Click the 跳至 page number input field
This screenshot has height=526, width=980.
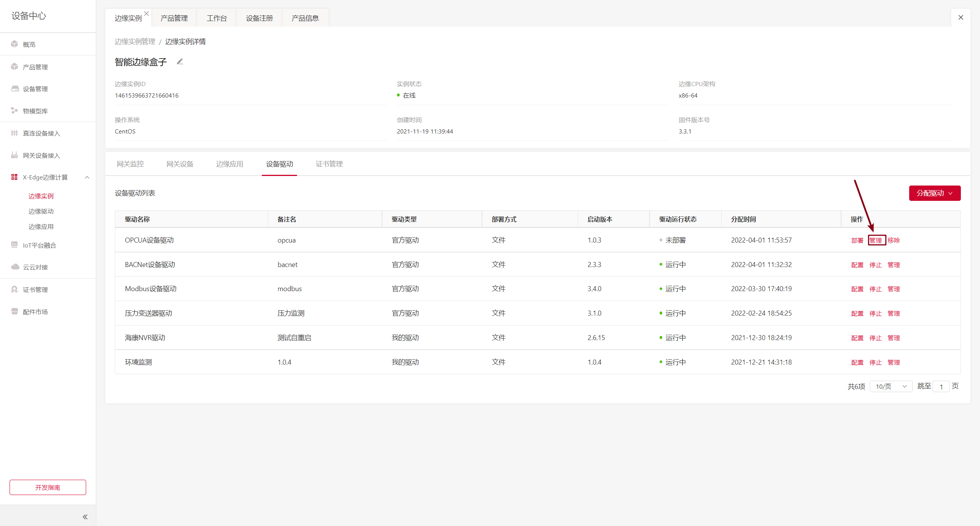[x=941, y=386]
